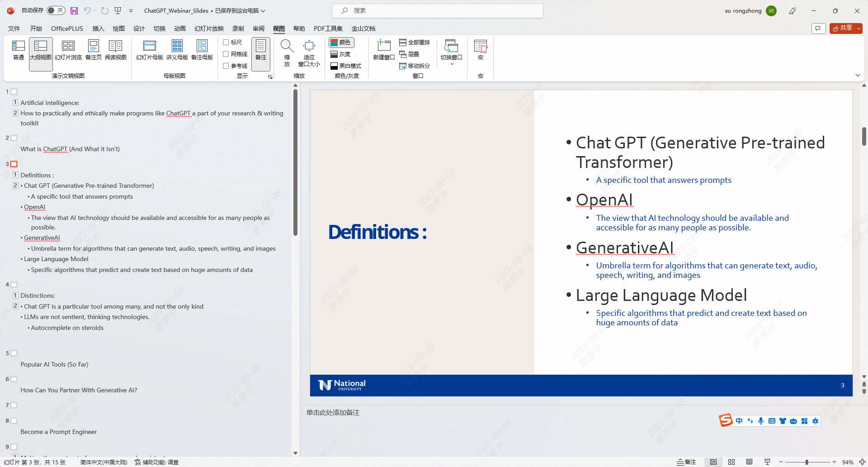868x467 pixels.
Task: Open the Share (共享) dropdown arrow
Action: pos(859,29)
